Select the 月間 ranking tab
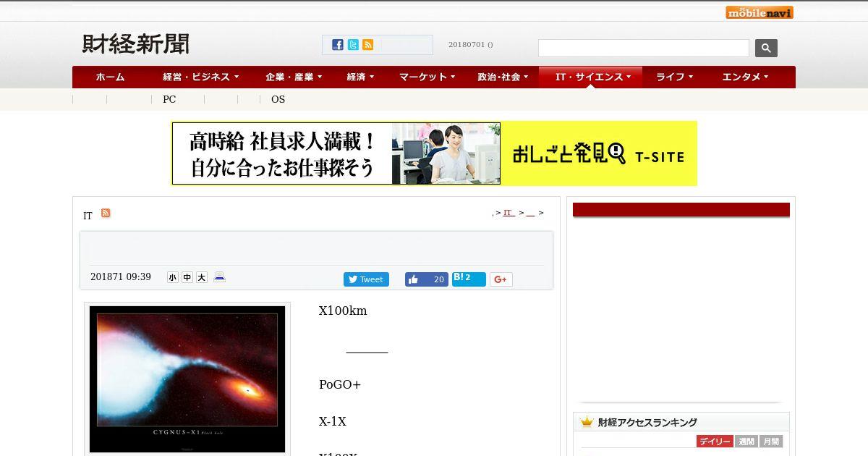This screenshot has width=868, height=456. tap(771, 442)
